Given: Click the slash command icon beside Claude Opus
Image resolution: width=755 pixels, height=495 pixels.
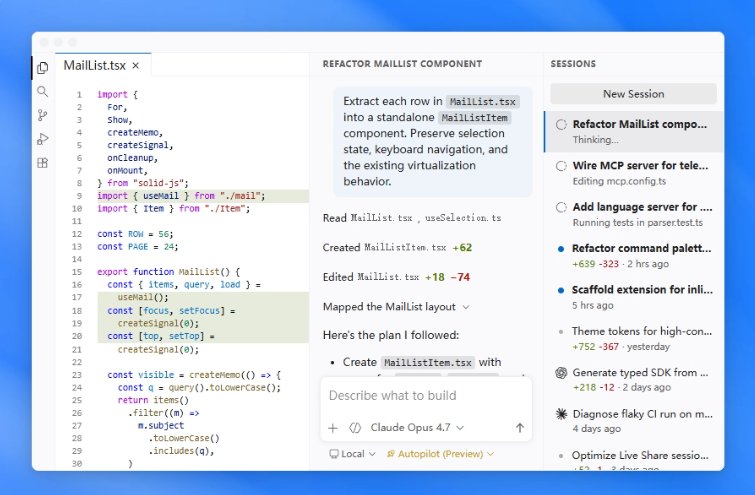Looking at the screenshot, I should coord(355,428).
